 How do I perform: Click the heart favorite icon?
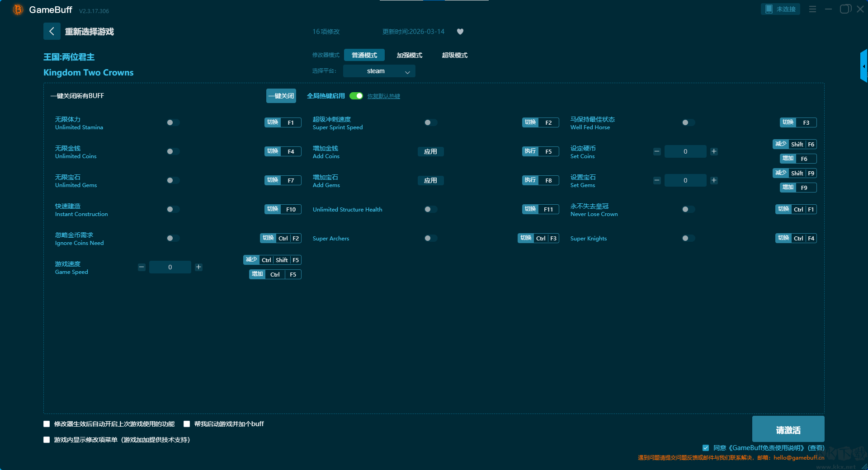[x=460, y=32]
